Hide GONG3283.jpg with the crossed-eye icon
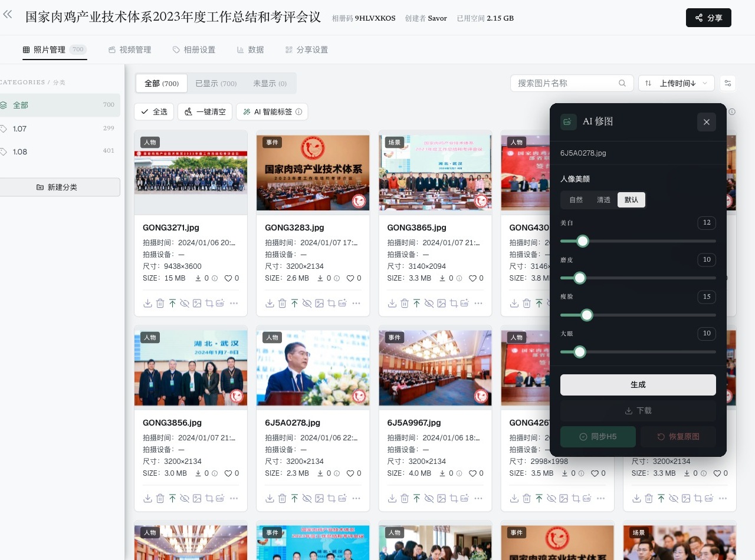The image size is (755, 560). click(307, 303)
